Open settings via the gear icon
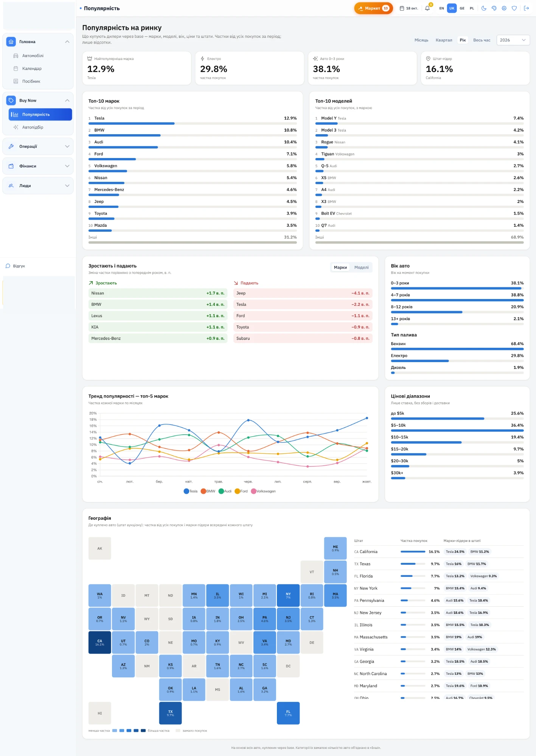The height and width of the screenshot is (756, 536). pyautogui.click(x=504, y=8)
